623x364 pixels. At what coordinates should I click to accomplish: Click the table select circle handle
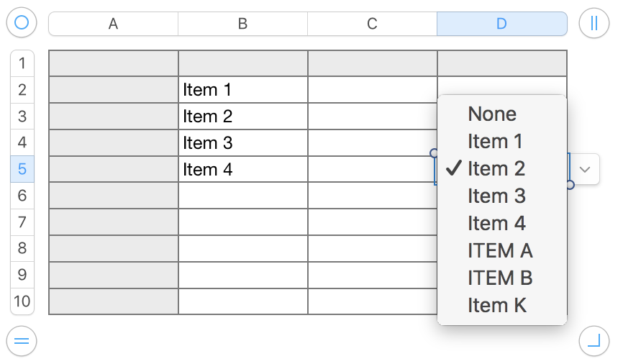22,23
